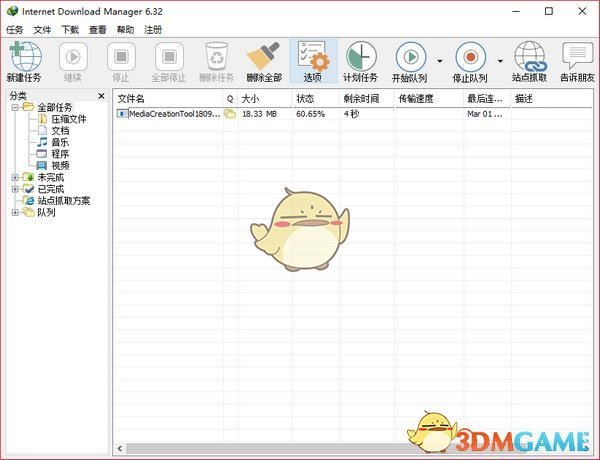
Task: Sort by the 最后连... column header
Action: tap(487, 99)
